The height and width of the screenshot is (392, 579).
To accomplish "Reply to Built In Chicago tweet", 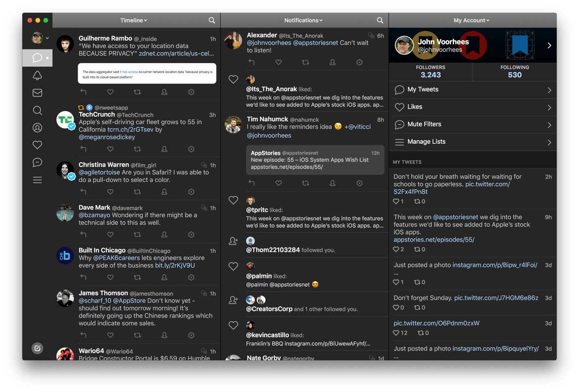I will [83, 277].
